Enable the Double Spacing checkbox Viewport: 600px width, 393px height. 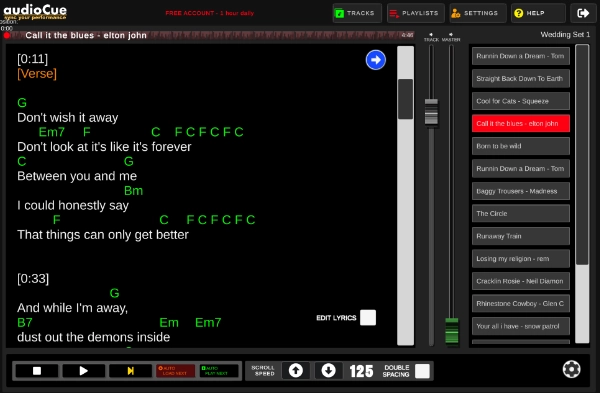click(x=422, y=371)
